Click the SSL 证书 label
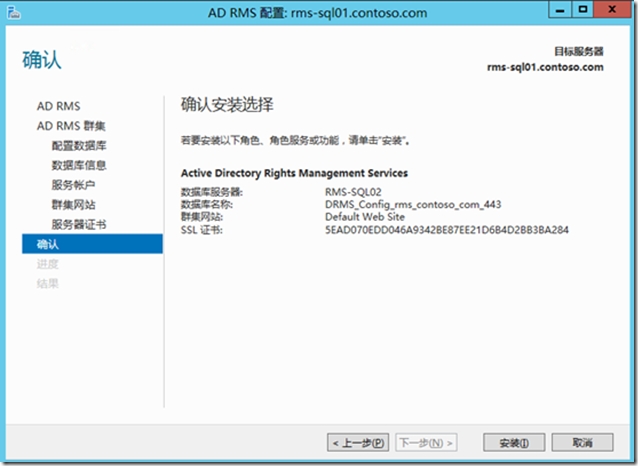The image size is (638, 466). [202, 230]
